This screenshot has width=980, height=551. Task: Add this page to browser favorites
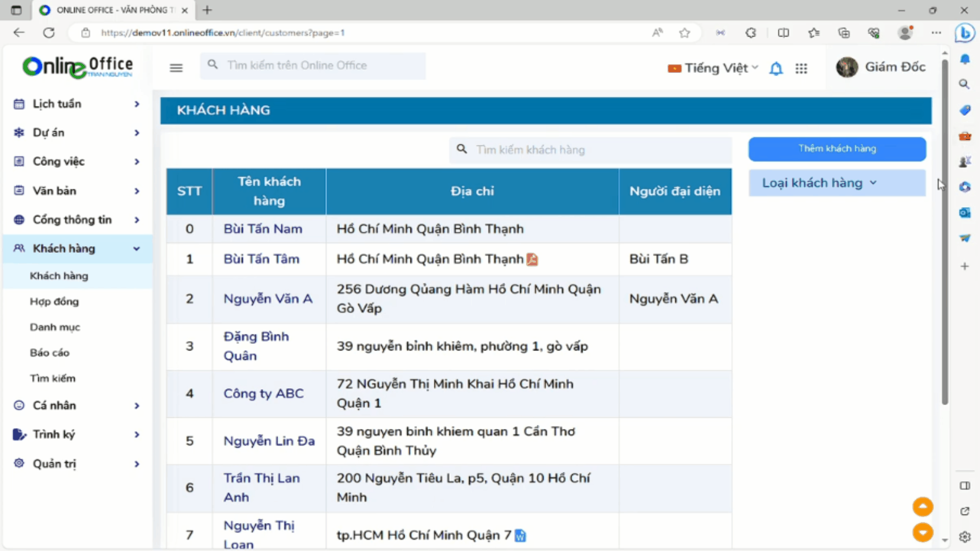click(684, 33)
